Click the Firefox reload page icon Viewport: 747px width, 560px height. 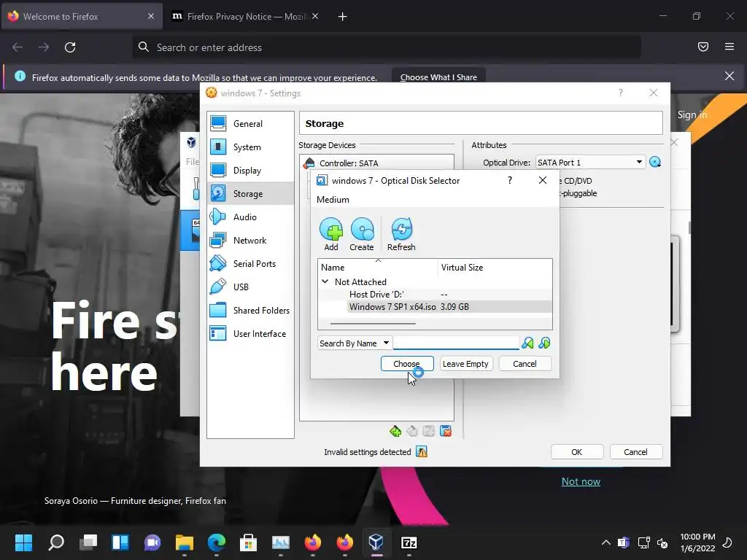click(70, 47)
